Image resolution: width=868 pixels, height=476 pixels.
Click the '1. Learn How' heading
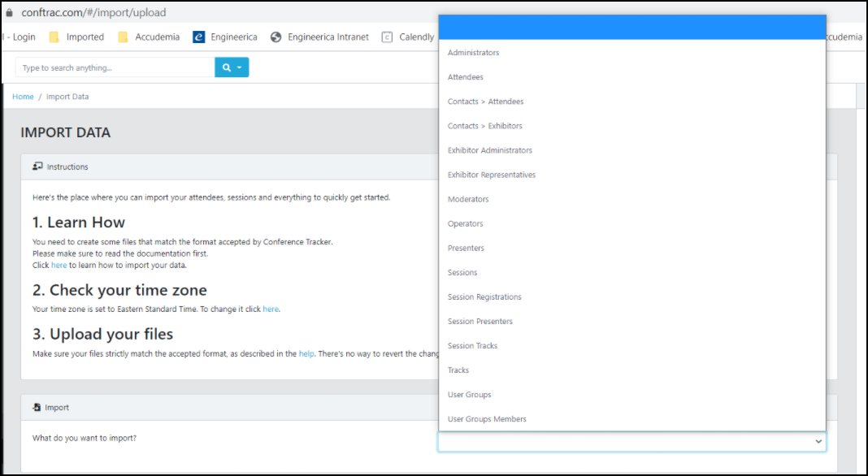pos(79,222)
